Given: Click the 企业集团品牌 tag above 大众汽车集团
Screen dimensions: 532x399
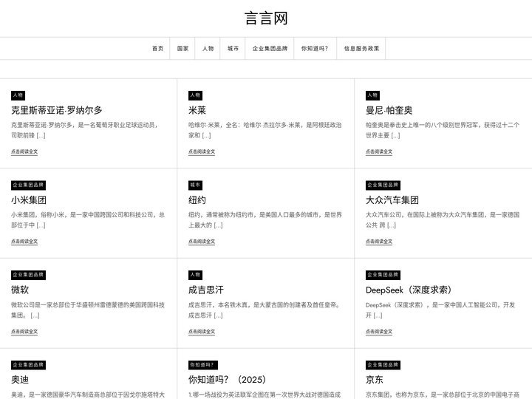Looking at the screenshot, I should [383, 185].
